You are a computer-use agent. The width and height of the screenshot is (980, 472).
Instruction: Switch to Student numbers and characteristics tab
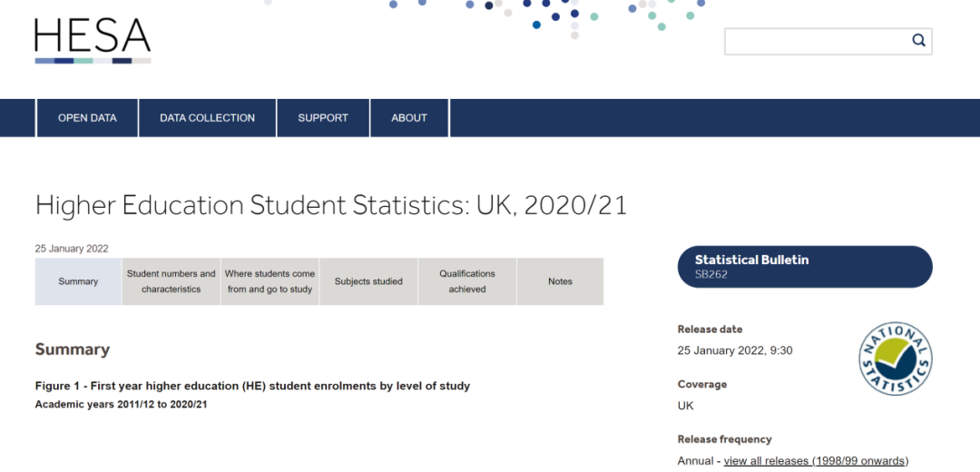click(x=171, y=281)
